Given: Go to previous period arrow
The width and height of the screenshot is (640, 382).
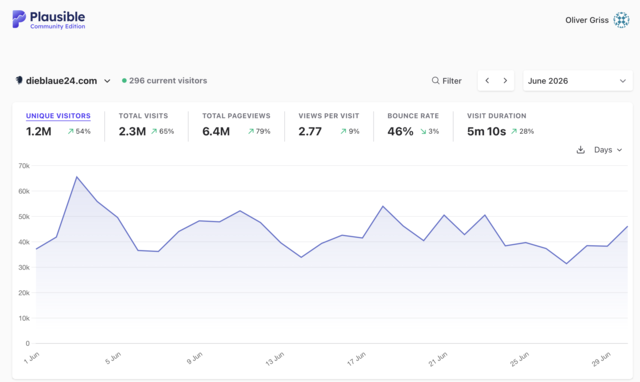Looking at the screenshot, I should click(487, 80).
